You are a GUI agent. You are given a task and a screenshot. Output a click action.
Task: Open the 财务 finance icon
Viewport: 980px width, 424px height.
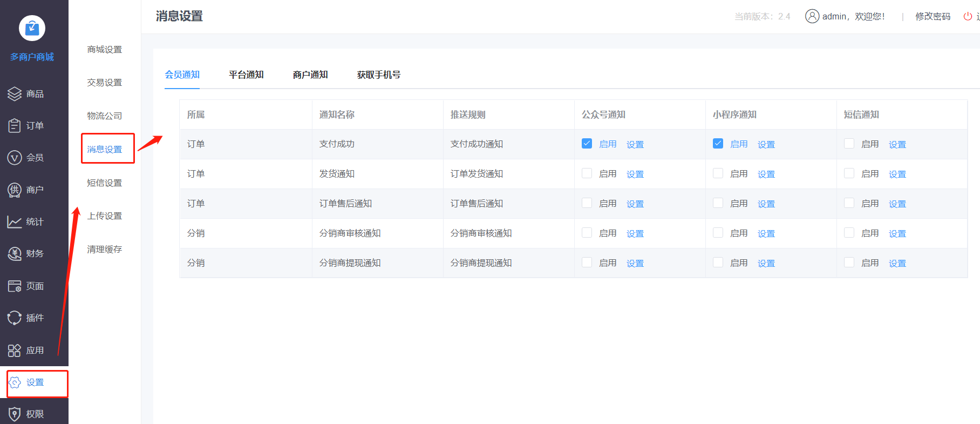(x=15, y=253)
